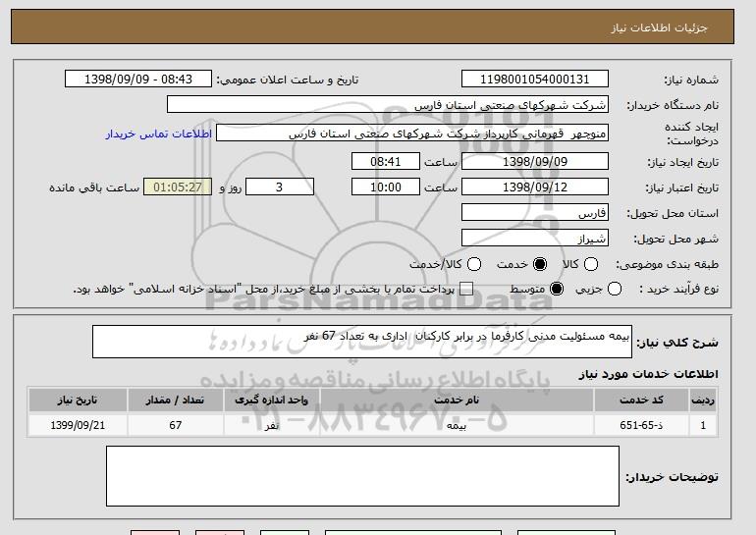756x535 pixels.
Task: Click the delivery province field فارس
Action: point(535,213)
